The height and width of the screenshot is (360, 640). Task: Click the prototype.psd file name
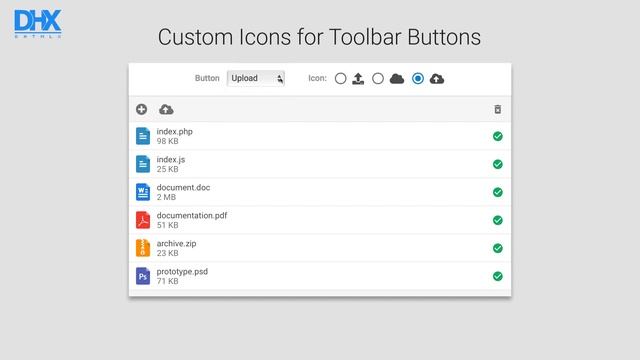[x=182, y=271]
